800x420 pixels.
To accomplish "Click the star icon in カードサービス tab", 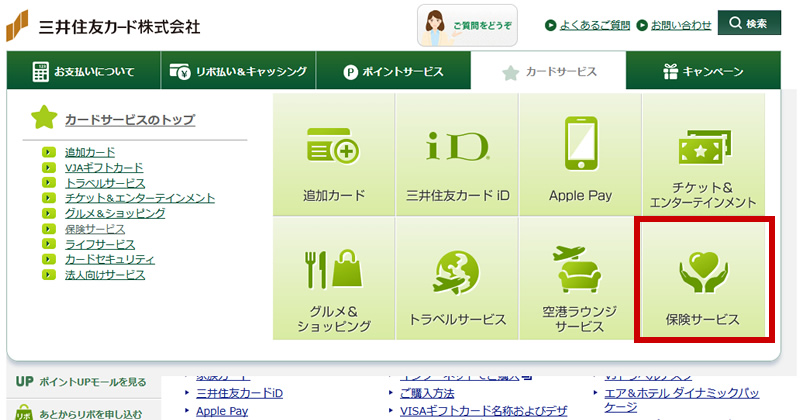I will [x=510, y=73].
